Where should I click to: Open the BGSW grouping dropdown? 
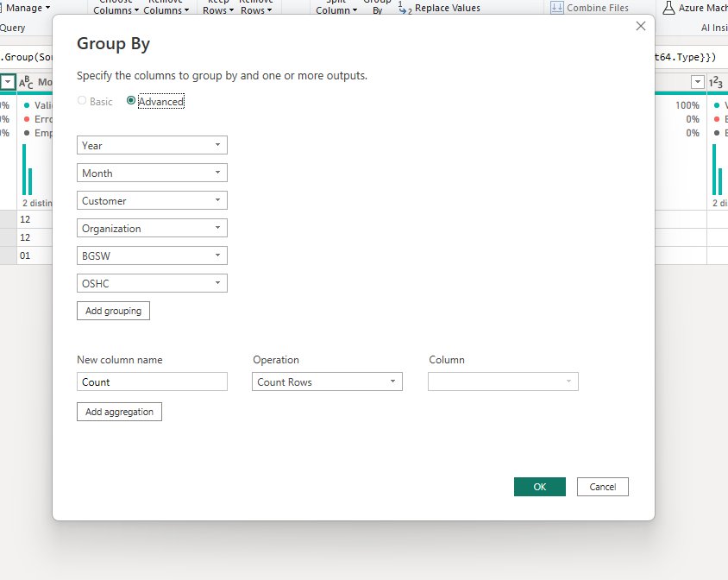pyautogui.click(x=152, y=255)
